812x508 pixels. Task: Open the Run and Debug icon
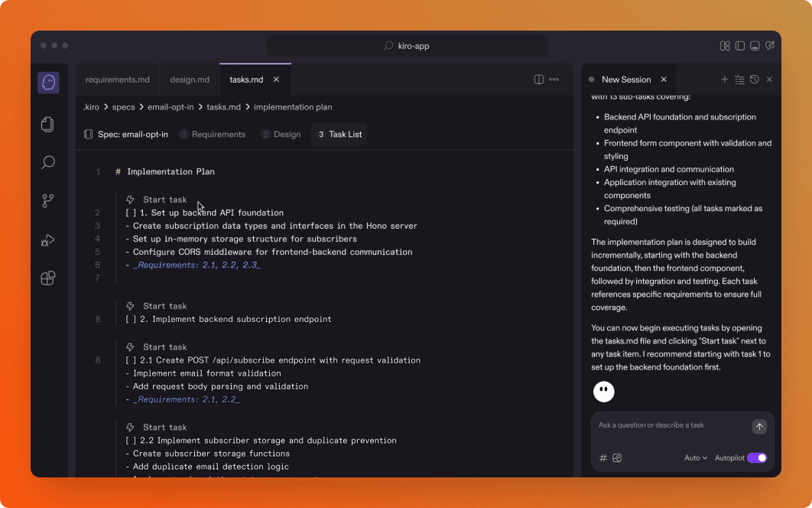click(x=47, y=239)
